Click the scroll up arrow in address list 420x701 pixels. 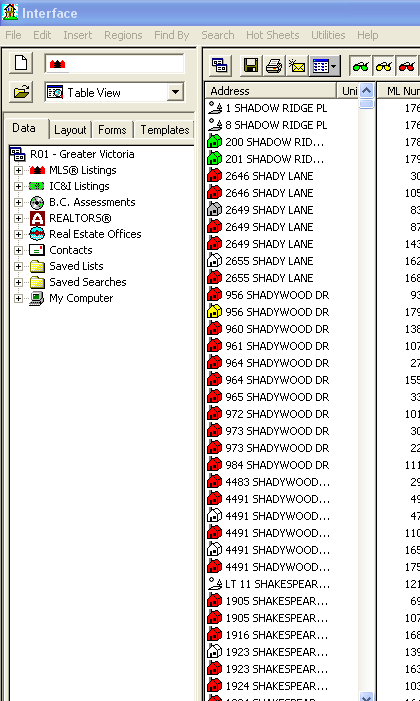(x=366, y=91)
